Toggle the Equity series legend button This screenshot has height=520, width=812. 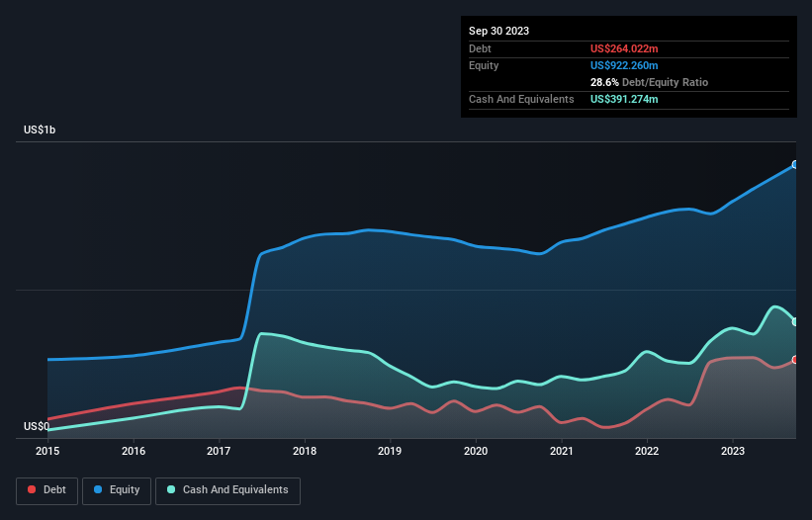pyautogui.click(x=117, y=490)
